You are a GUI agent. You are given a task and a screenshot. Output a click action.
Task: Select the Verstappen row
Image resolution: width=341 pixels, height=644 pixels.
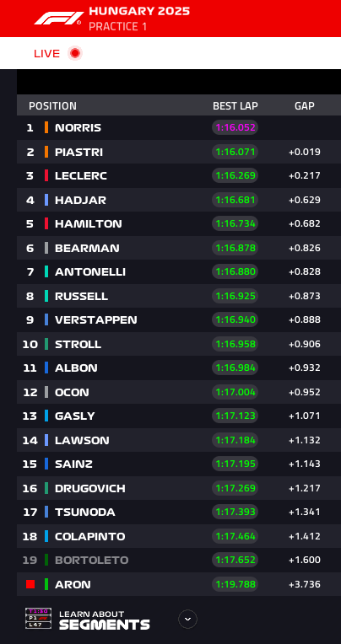tap(179, 319)
